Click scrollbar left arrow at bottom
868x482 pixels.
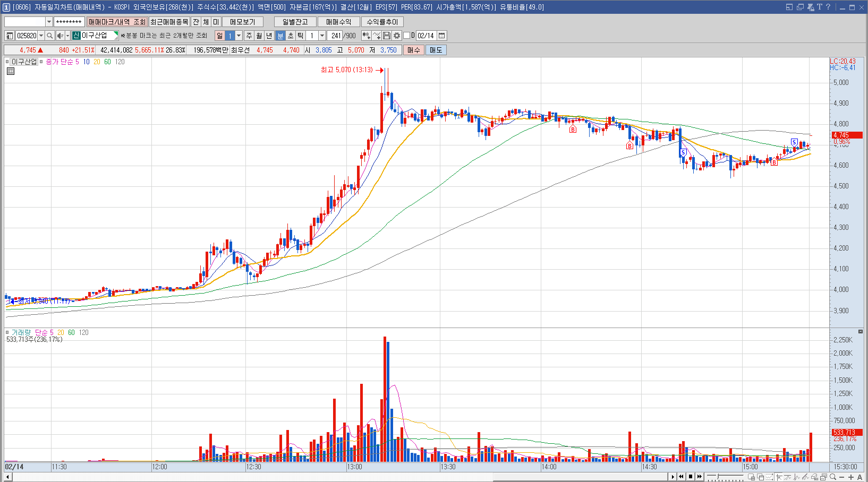point(8,477)
